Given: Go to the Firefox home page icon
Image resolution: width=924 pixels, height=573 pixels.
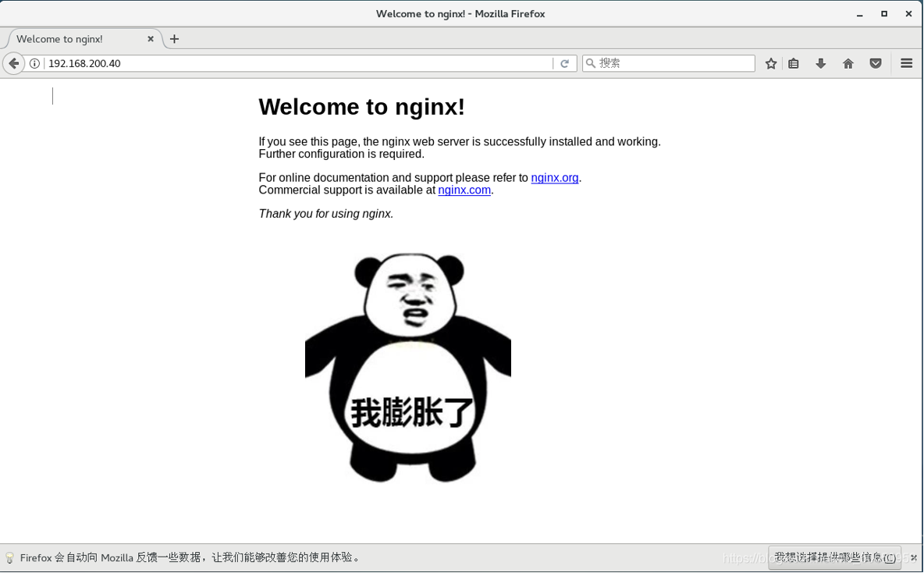Looking at the screenshot, I should [x=848, y=64].
